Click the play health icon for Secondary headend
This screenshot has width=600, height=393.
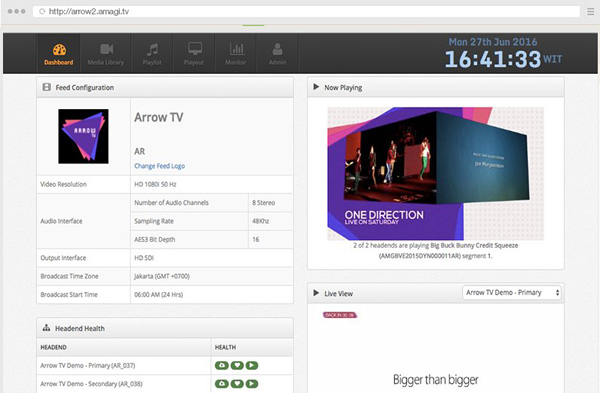point(252,383)
